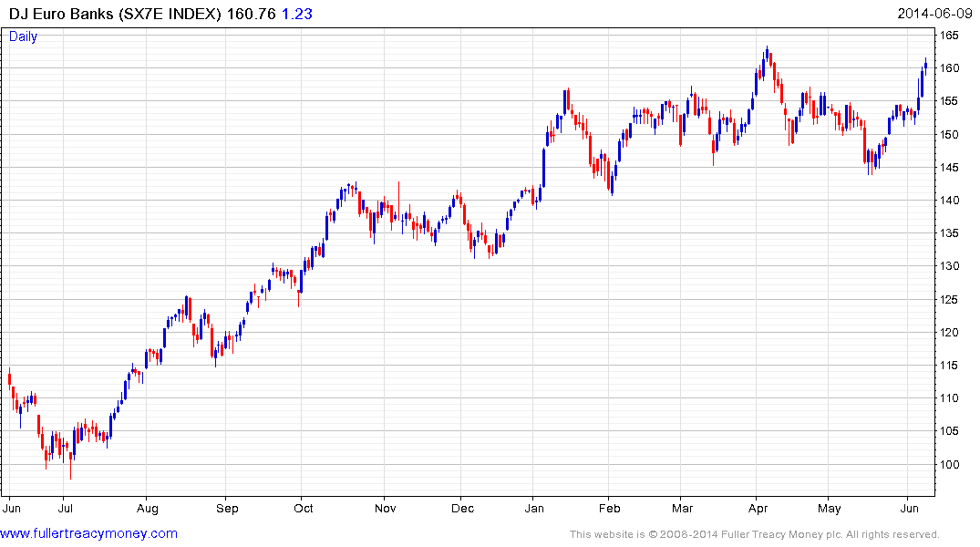Image resolution: width=980 pixels, height=547 pixels.
Task: Click the 115 price axis label
Action: point(949,365)
